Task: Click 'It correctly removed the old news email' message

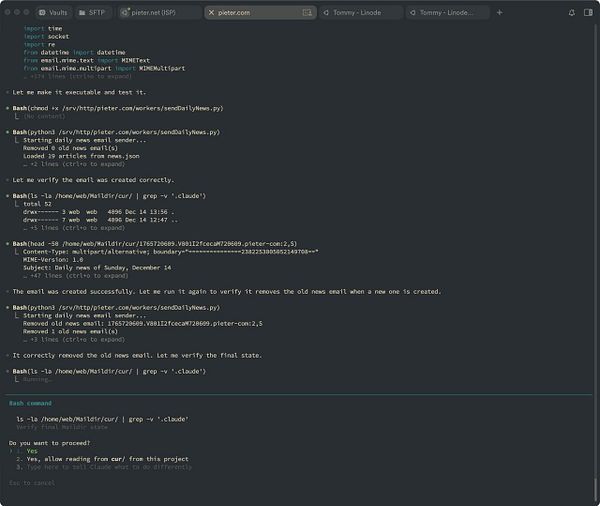Action: [x=137, y=356]
